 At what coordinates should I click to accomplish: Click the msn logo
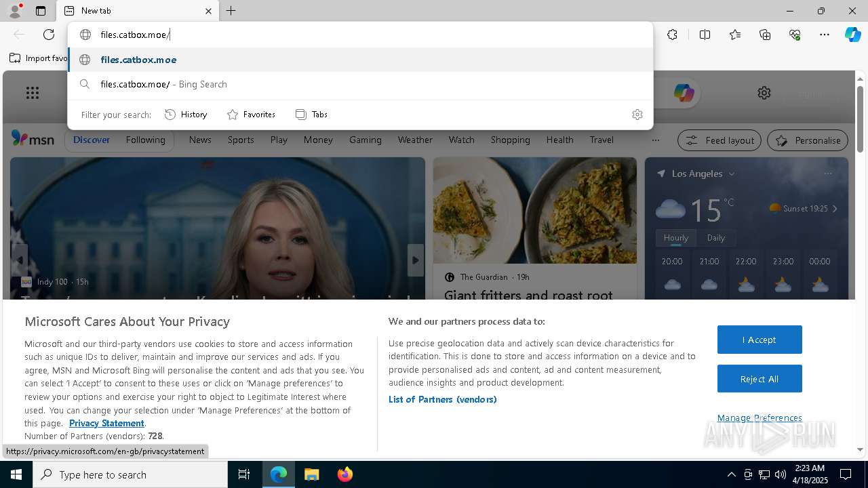pyautogui.click(x=33, y=139)
